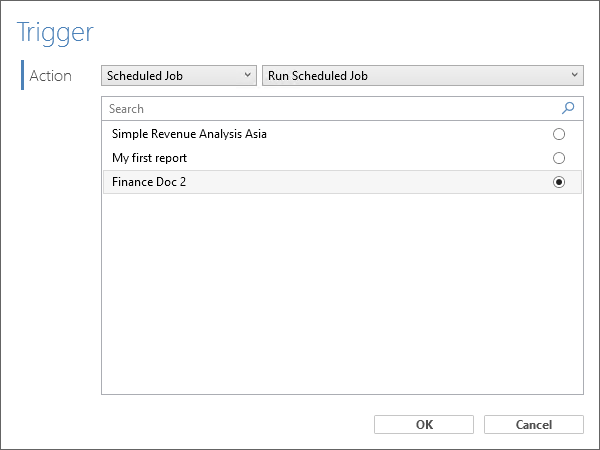
Task: Select the My first report radio button
Action: click(559, 158)
